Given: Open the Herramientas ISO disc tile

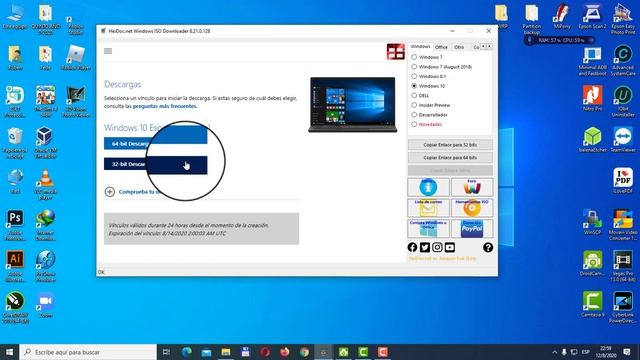Looking at the screenshot, I should coord(472,208).
